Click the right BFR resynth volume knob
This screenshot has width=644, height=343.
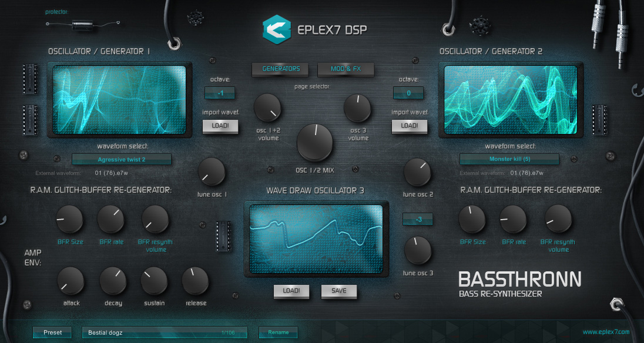(x=558, y=218)
